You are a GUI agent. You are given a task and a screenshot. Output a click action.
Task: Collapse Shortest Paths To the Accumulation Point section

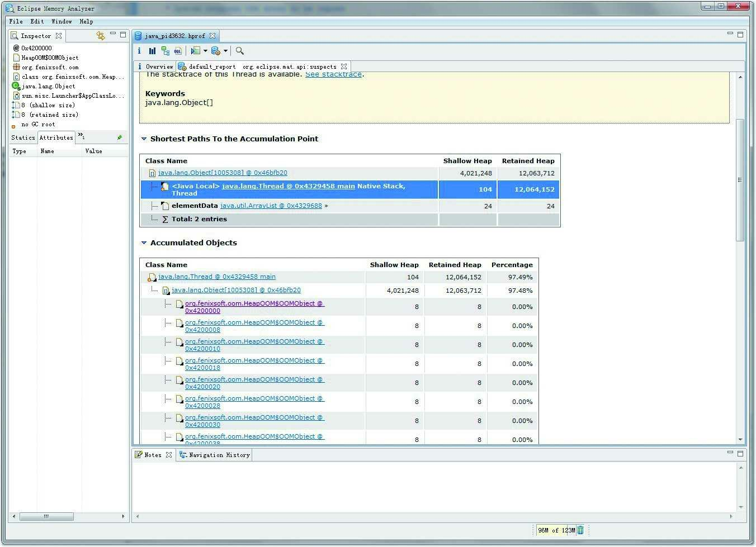144,139
